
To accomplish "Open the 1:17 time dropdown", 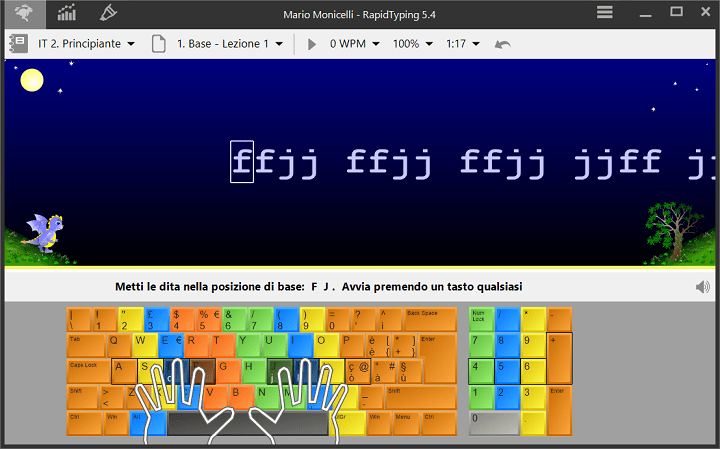I will click(x=463, y=44).
